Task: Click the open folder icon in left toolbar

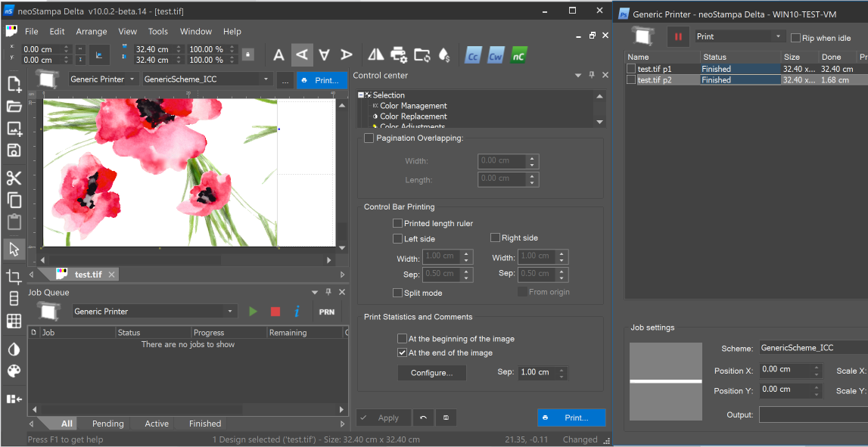Action: tap(14, 106)
